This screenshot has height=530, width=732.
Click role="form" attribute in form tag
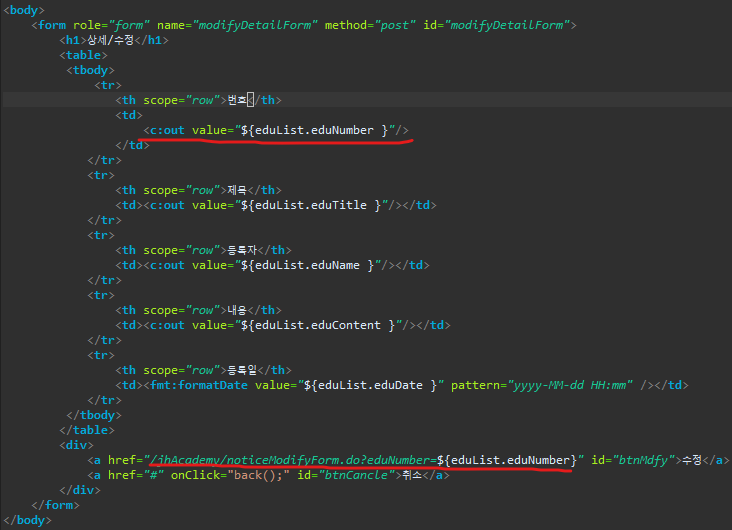111,25
